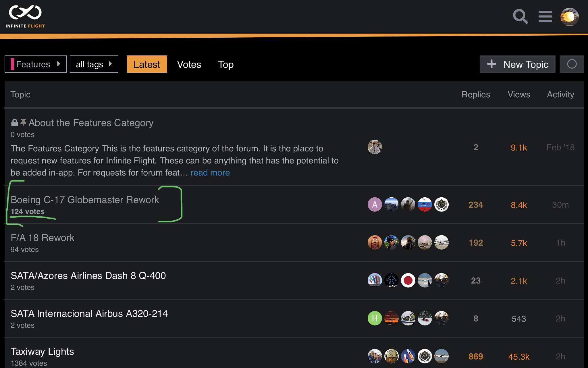The height and width of the screenshot is (368, 588).
Task: Open the forum search magnifier icon
Action: click(x=520, y=17)
